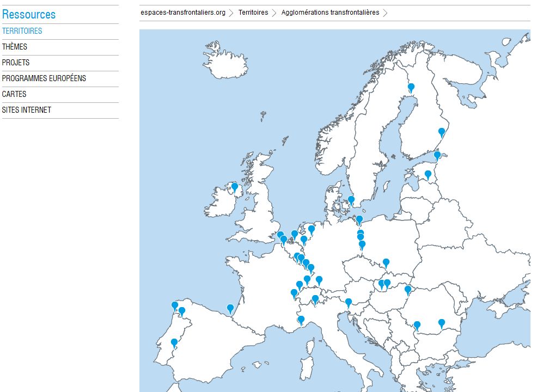The height and width of the screenshot is (392, 537).
Task: Open the Ressources heading link
Action: pyautogui.click(x=29, y=14)
